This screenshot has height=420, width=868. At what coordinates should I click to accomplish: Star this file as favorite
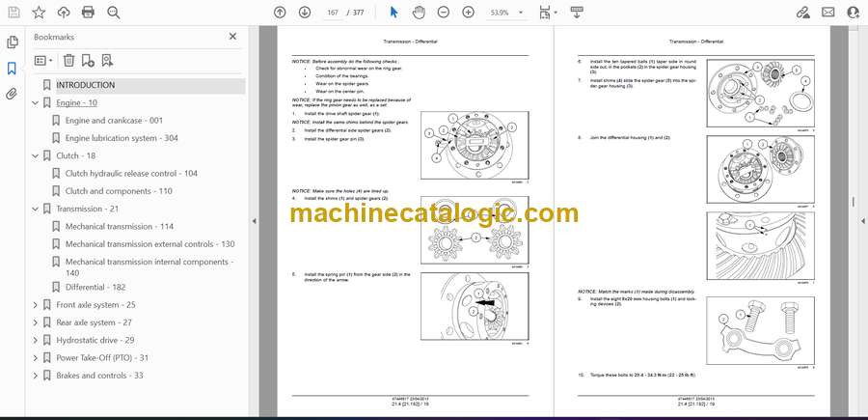click(x=39, y=13)
